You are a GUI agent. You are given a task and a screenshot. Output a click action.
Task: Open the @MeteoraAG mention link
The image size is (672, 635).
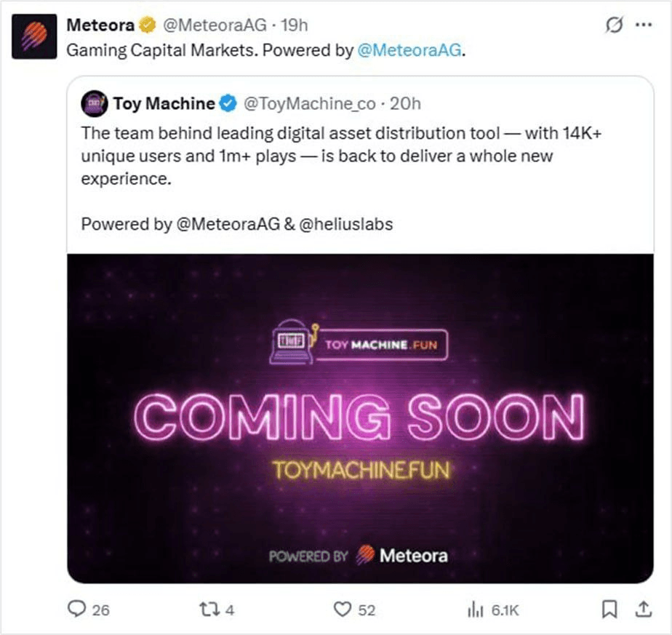click(x=409, y=50)
